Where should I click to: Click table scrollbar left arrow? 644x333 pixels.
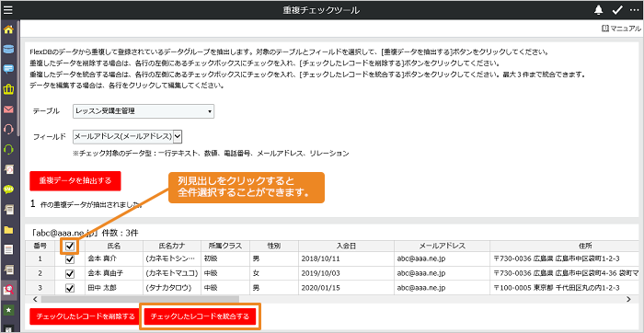click(x=35, y=299)
